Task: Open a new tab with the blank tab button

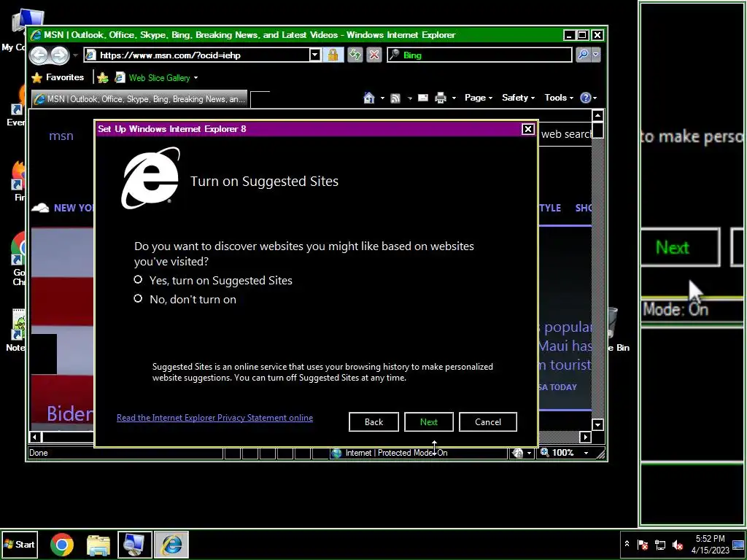Action: [x=260, y=99]
